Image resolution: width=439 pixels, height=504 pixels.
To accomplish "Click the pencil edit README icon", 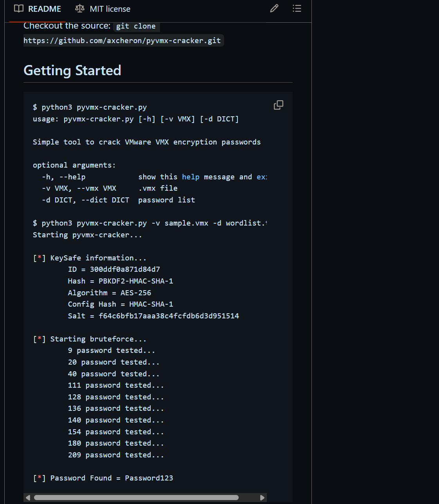I will pyautogui.click(x=274, y=8).
